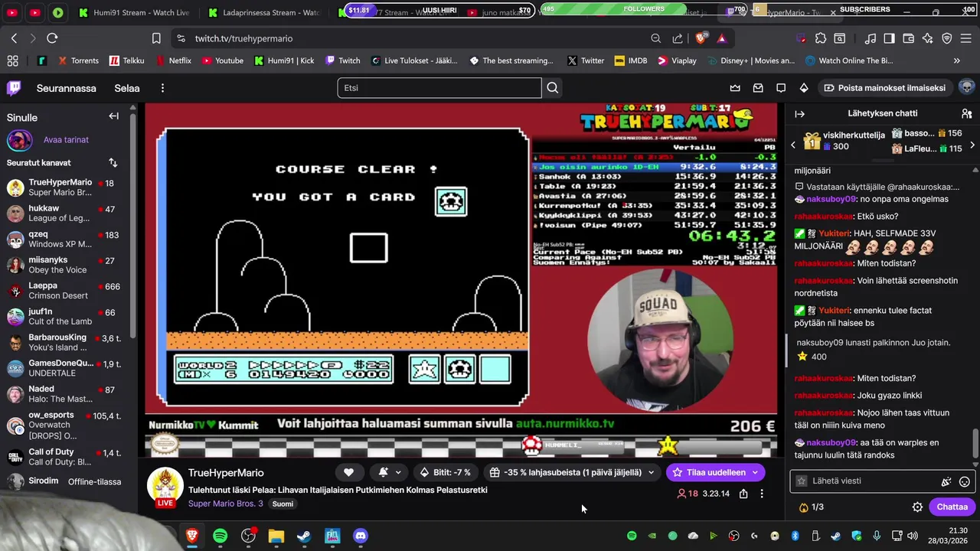980x551 pixels.
Task: Share the stream with the share icon
Action: coord(743,494)
